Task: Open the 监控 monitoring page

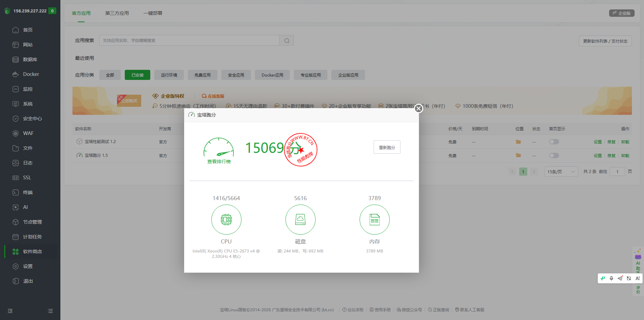Action: (28, 89)
